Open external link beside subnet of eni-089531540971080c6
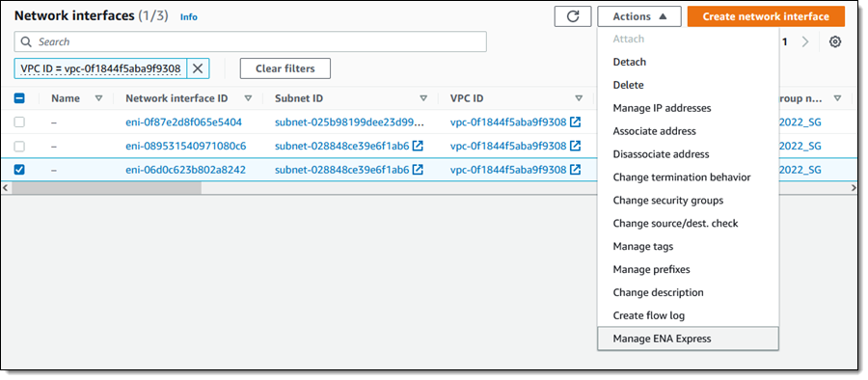This screenshot has width=868, height=380. [418, 147]
